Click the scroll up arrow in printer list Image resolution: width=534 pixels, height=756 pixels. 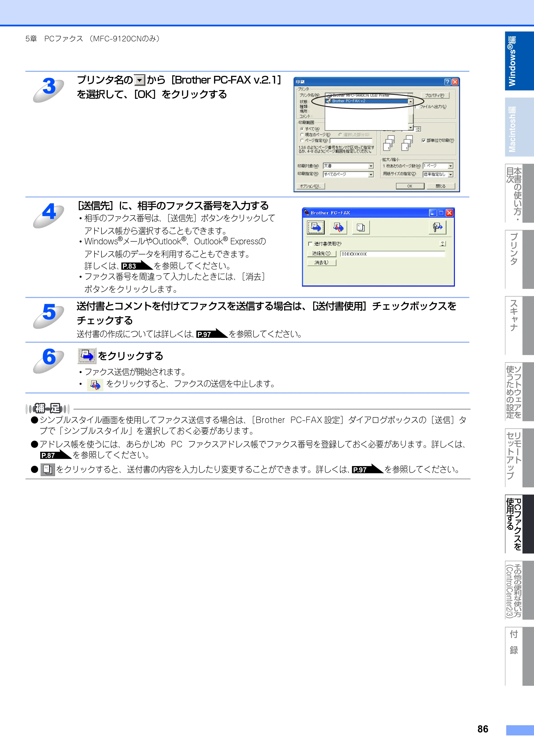[411, 101]
